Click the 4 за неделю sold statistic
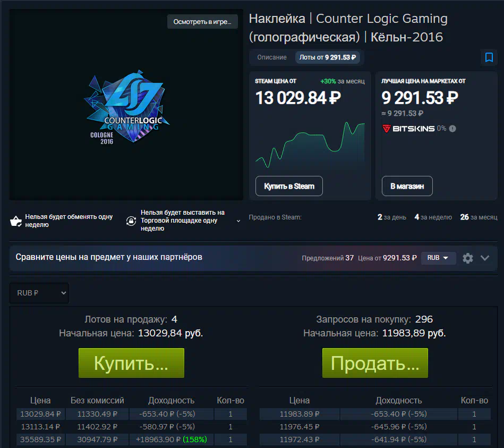 pos(433,217)
